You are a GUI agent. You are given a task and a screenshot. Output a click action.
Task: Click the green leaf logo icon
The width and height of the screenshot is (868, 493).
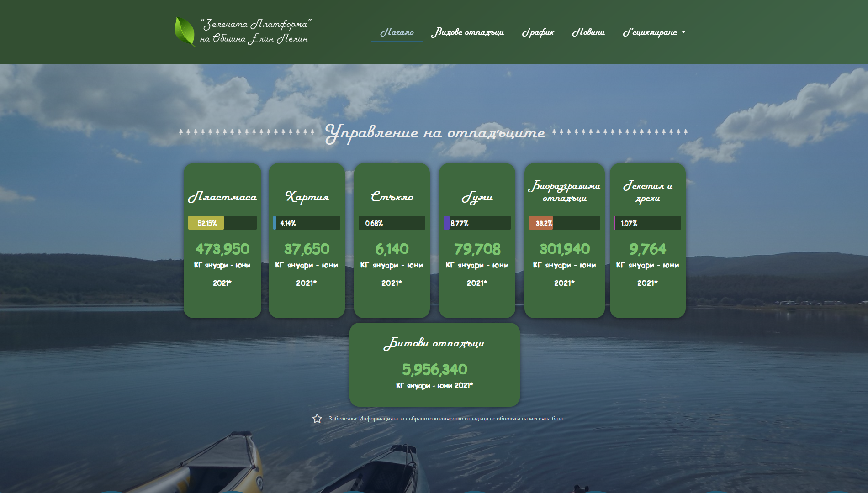[185, 31]
